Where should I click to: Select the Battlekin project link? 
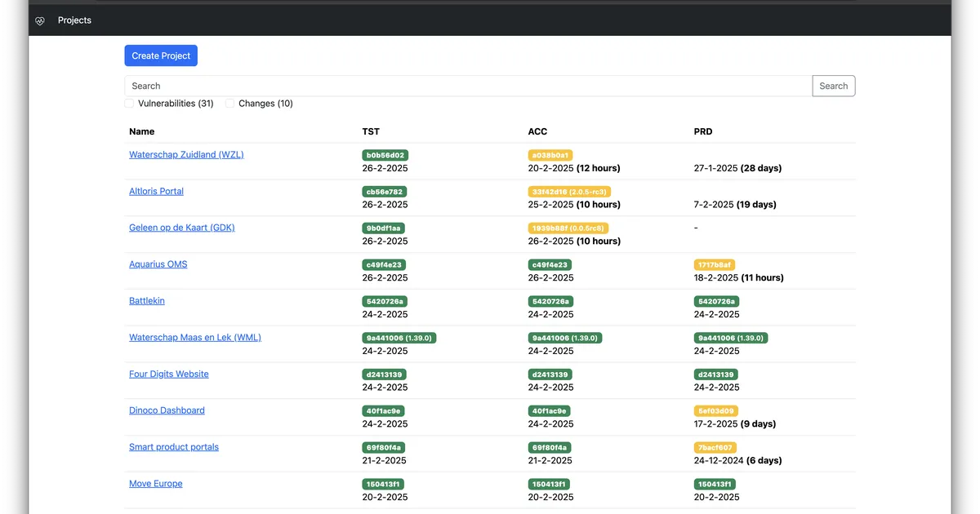pos(147,301)
